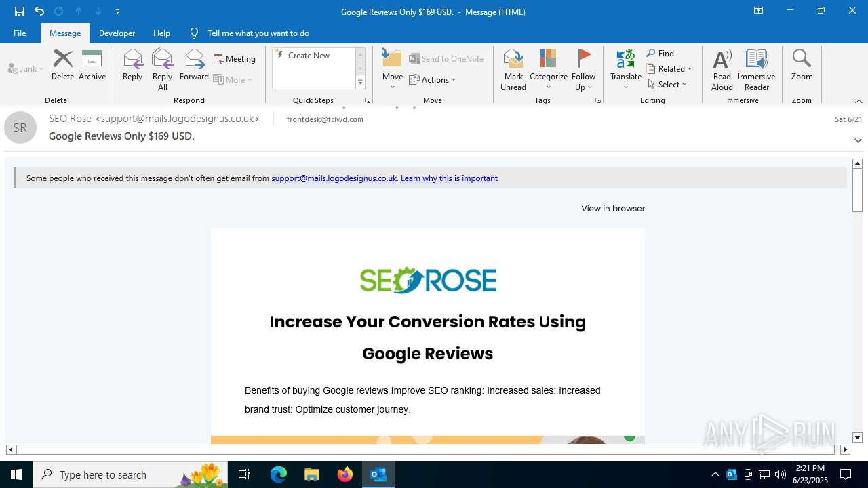Collapse the ribbon

[859, 101]
